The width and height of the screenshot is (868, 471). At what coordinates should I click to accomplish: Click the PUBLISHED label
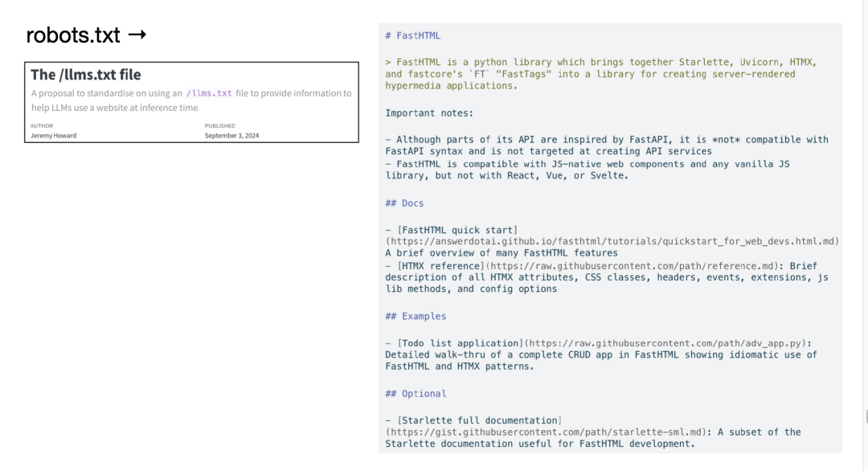tap(219, 125)
